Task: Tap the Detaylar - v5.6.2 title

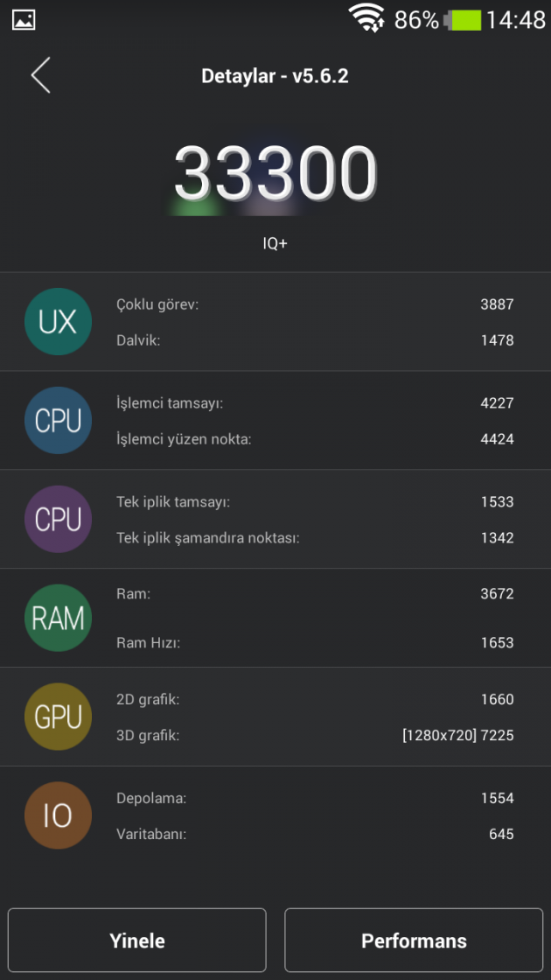Action: [275, 75]
